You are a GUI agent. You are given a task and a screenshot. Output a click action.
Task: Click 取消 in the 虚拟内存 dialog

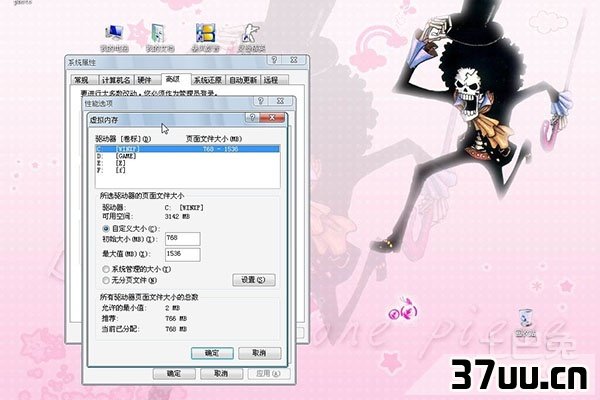[x=259, y=353]
